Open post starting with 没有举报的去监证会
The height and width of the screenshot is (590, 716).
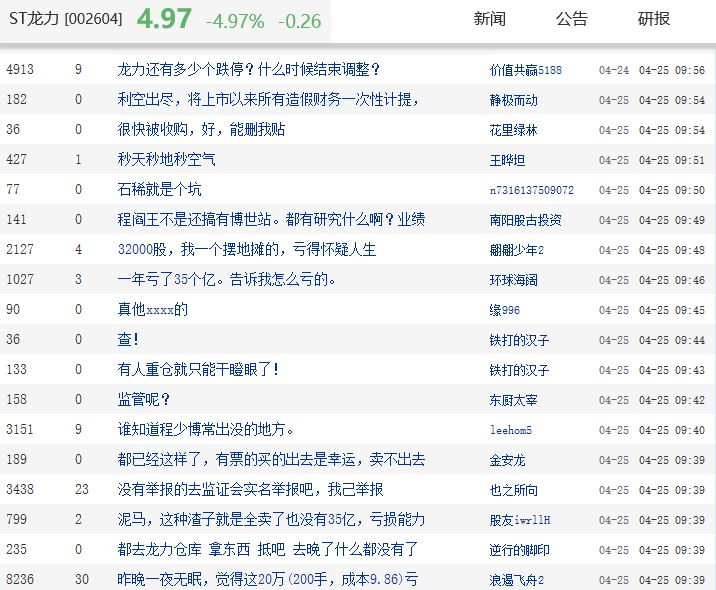tap(250, 490)
